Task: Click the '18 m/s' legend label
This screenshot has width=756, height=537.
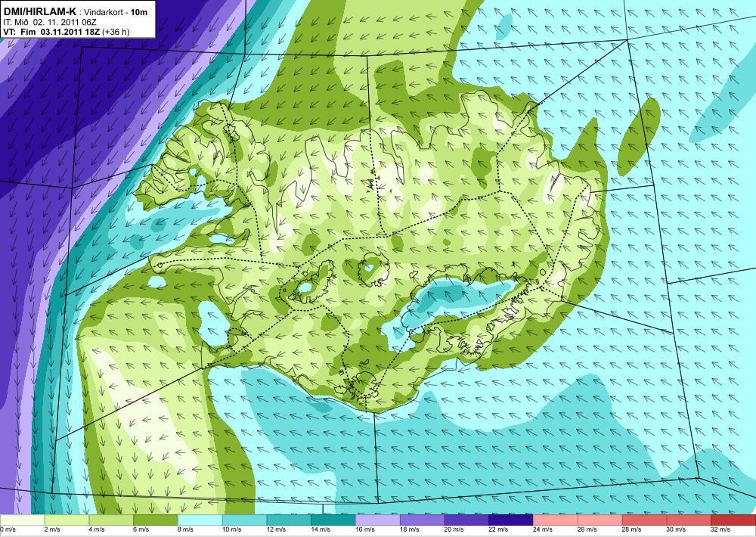Action: click(409, 529)
